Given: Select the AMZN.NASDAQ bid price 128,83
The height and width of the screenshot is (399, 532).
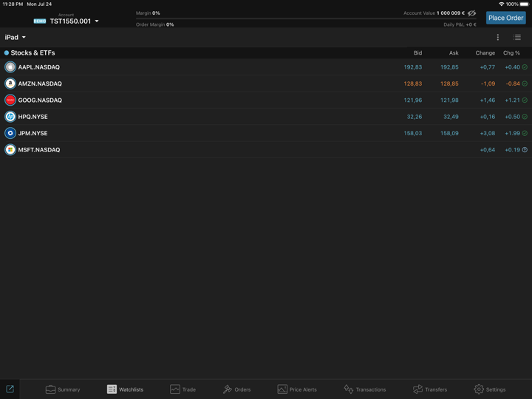Looking at the screenshot, I should point(412,83).
